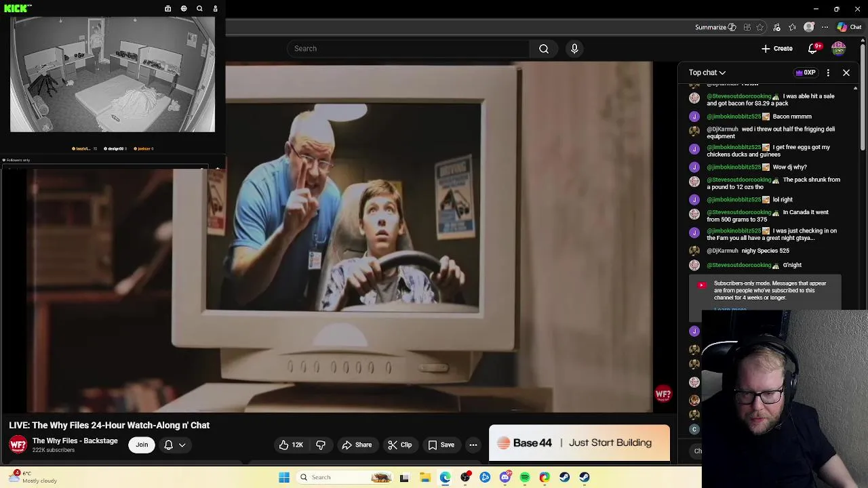Click the Edge browser profile avatar
The image size is (868, 488).
(x=809, y=27)
